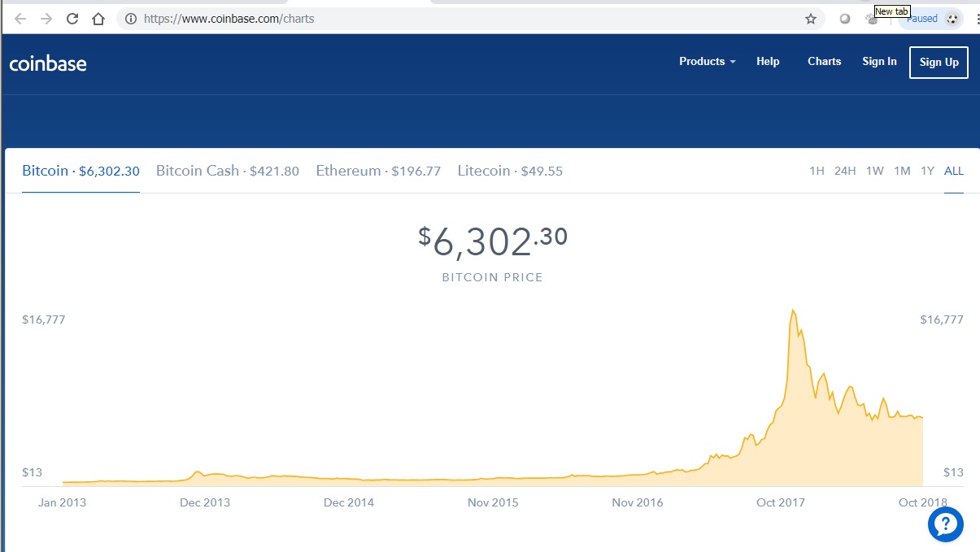The width and height of the screenshot is (980, 552).
Task: Click the Dec 2013 date label
Action: (205, 502)
